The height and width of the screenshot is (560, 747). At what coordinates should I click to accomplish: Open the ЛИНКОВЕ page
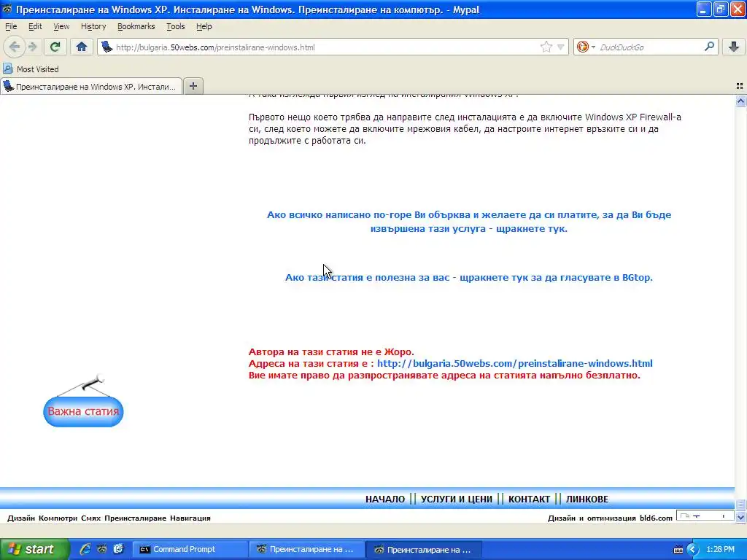(587, 499)
